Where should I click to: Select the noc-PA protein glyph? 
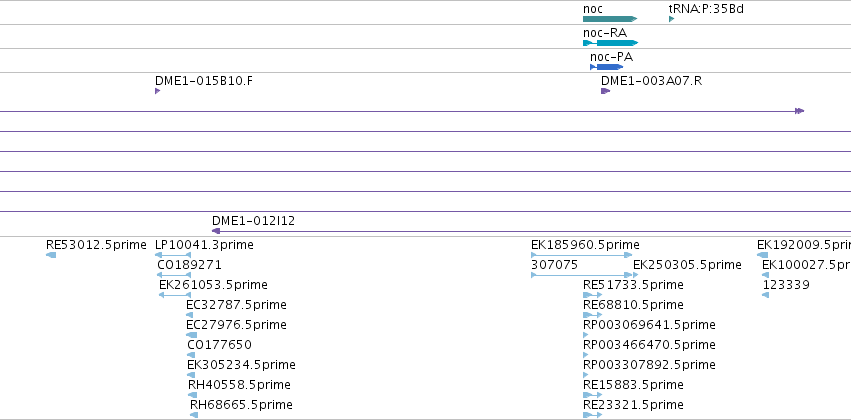(606, 67)
